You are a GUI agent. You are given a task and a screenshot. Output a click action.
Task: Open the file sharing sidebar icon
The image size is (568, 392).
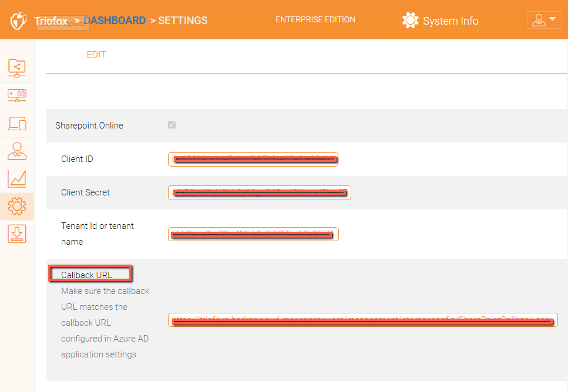pyautogui.click(x=17, y=68)
